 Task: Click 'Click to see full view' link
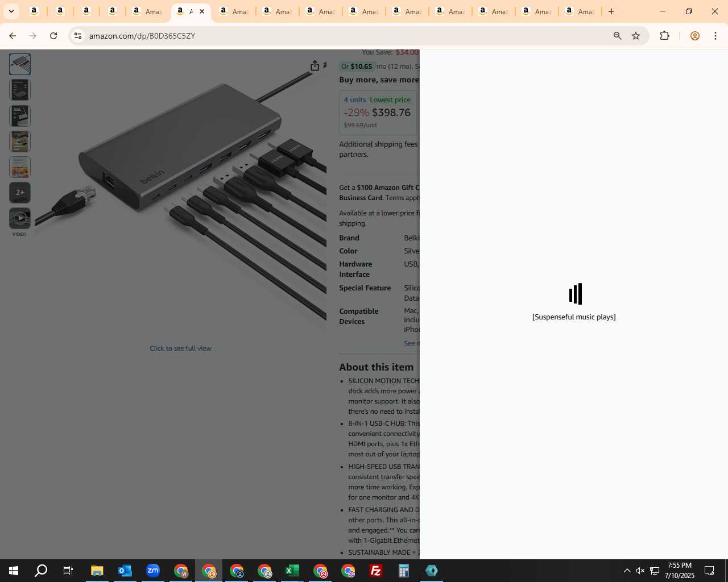[180, 348]
